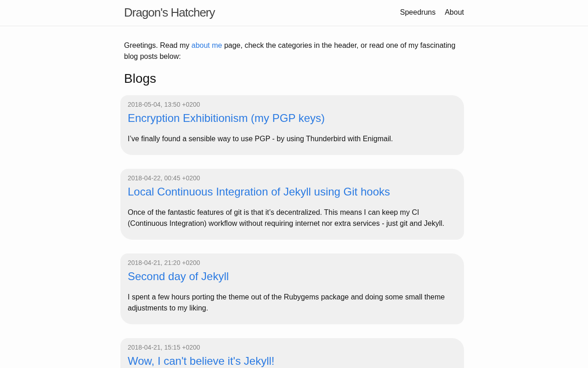Follow the inline "about me" link
This screenshot has height=368, width=588.
(x=206, y=45)
